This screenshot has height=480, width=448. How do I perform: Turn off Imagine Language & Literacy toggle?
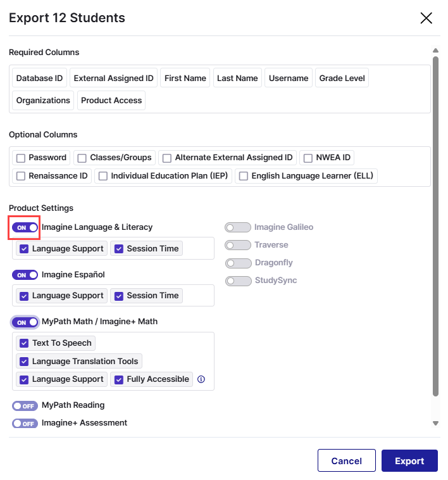click(x=25, y=227)
